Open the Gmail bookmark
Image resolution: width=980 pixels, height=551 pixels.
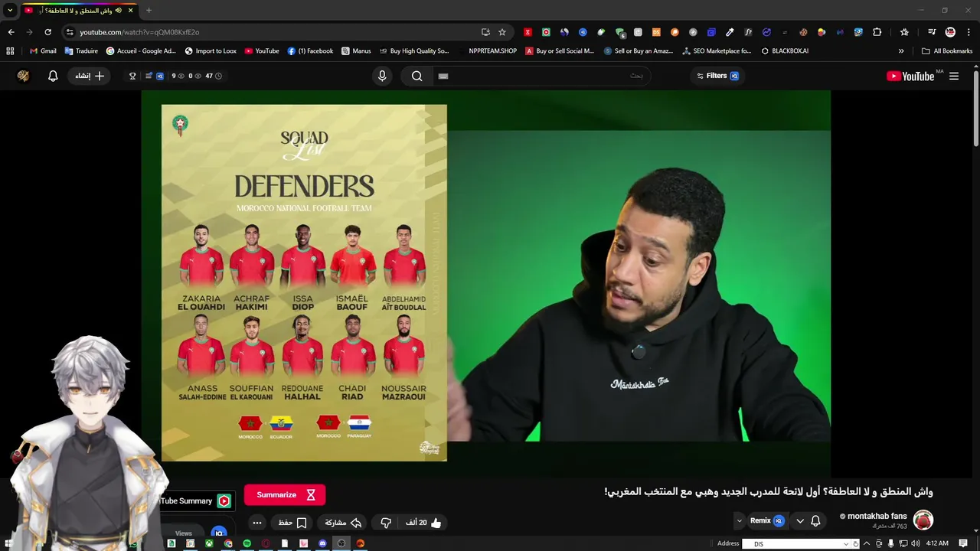pyautogui.click(x=43, y=51)
